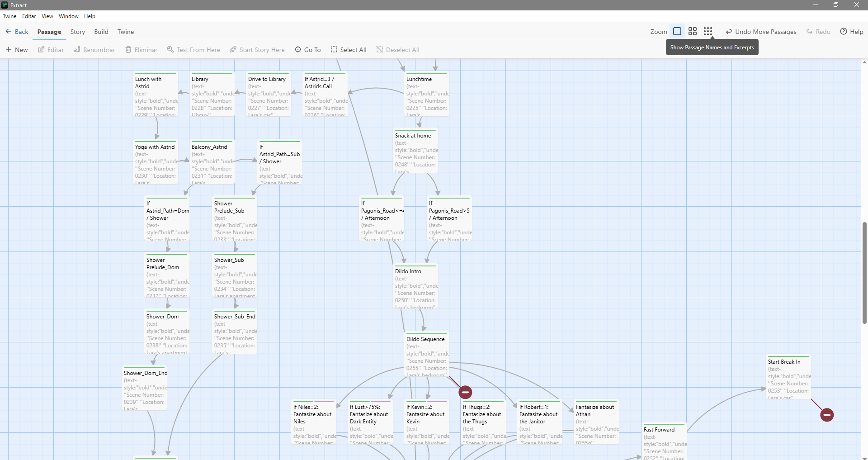Switch to the Passage tab

pos(49,32)
